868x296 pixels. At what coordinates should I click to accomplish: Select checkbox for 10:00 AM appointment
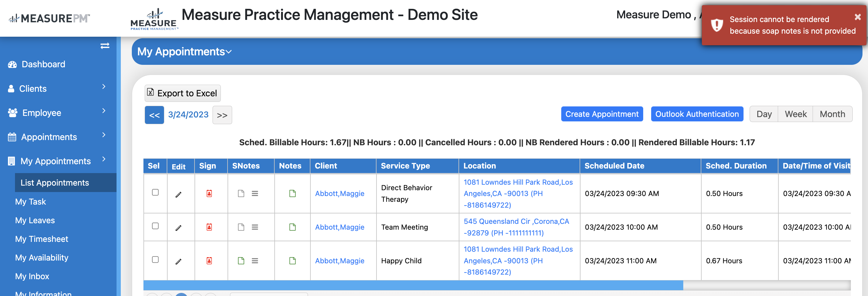coord(155,226)
